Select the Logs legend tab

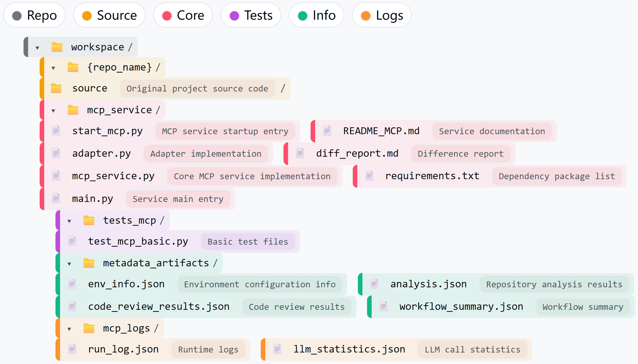[x=382, y=15]
